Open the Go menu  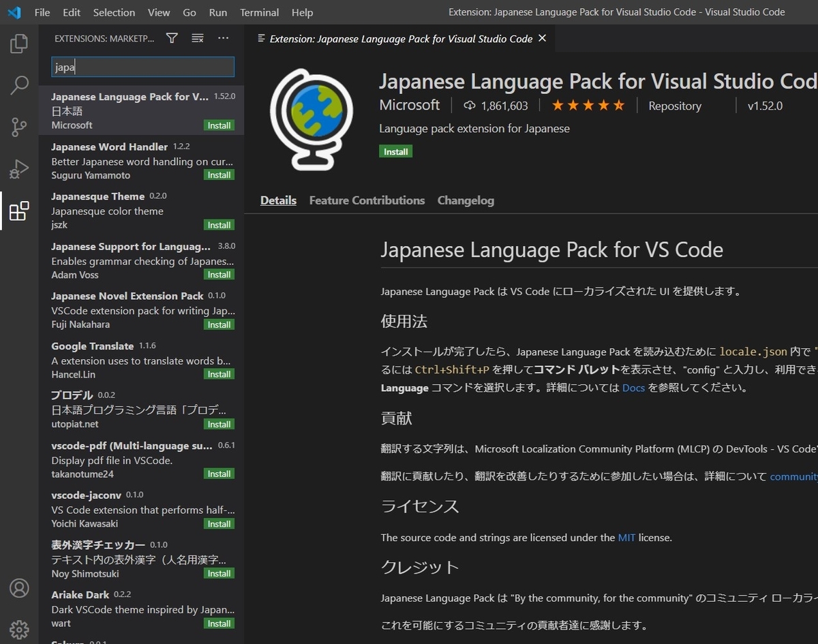[190, 12]
